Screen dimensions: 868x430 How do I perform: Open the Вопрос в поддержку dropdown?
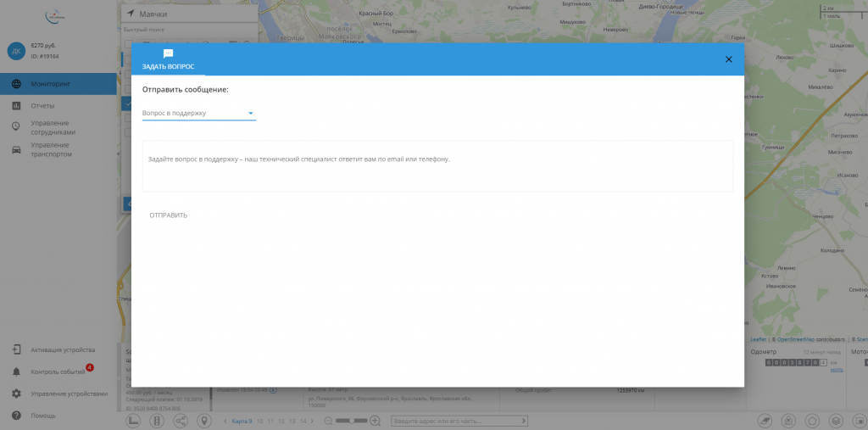pos(198,113)
